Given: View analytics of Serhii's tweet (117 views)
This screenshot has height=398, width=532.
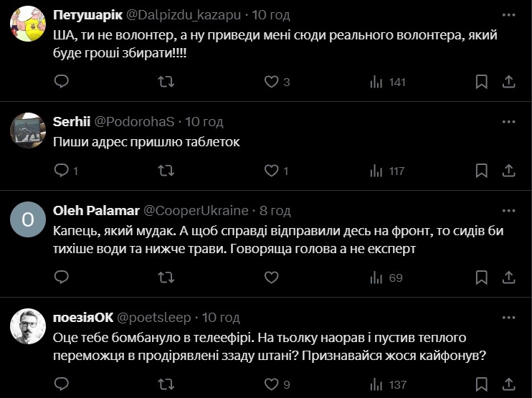Looking at the screenshot, I should point(387,171).
